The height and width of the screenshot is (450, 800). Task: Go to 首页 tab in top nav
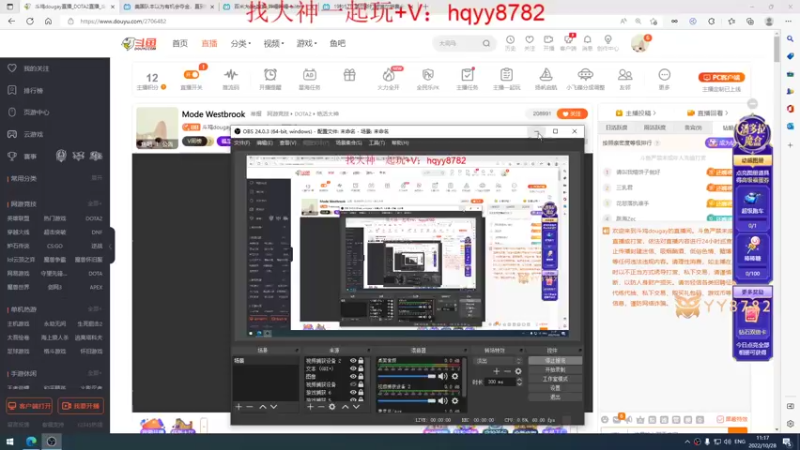pos(180,44)
